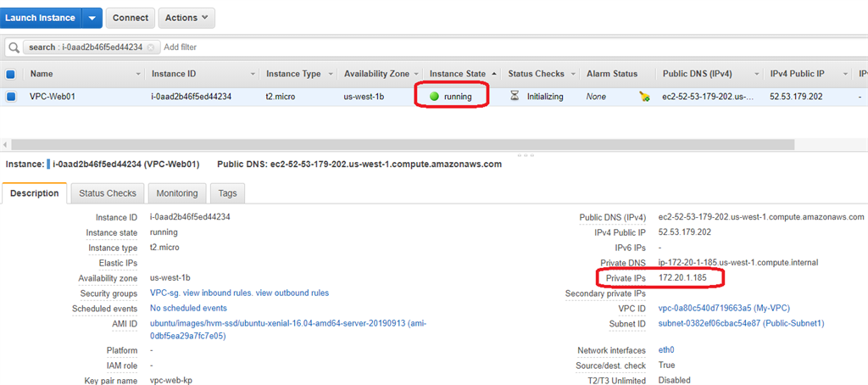Click the pane resize handle dots
Screen dimensions: 868x385
525,155
